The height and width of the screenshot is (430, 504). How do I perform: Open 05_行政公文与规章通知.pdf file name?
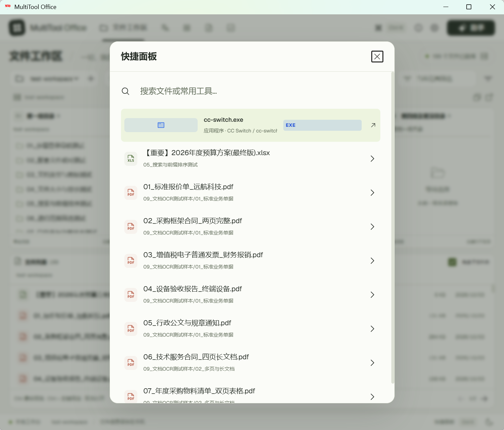coord(187,323)
